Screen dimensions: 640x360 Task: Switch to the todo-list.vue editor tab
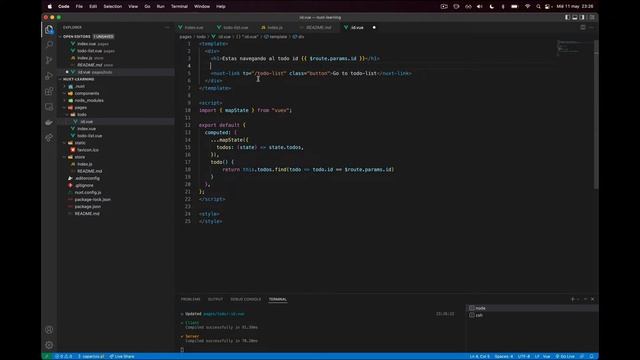point(235,27)
